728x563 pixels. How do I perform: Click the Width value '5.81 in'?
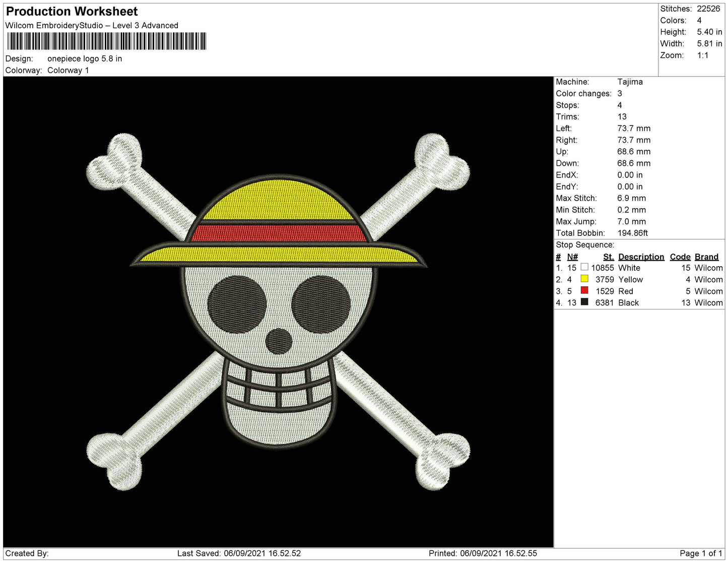(709, 43)
